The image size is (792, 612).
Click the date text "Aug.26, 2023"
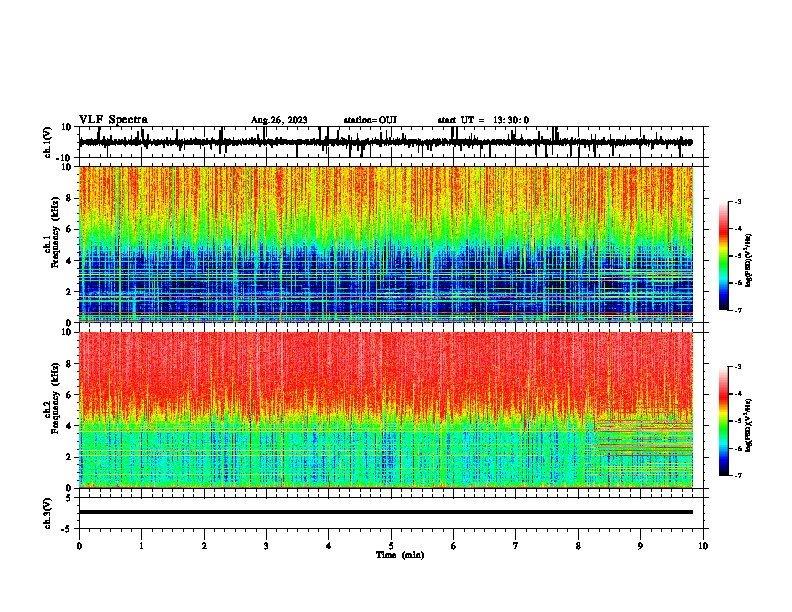click(x=279, y=120)
